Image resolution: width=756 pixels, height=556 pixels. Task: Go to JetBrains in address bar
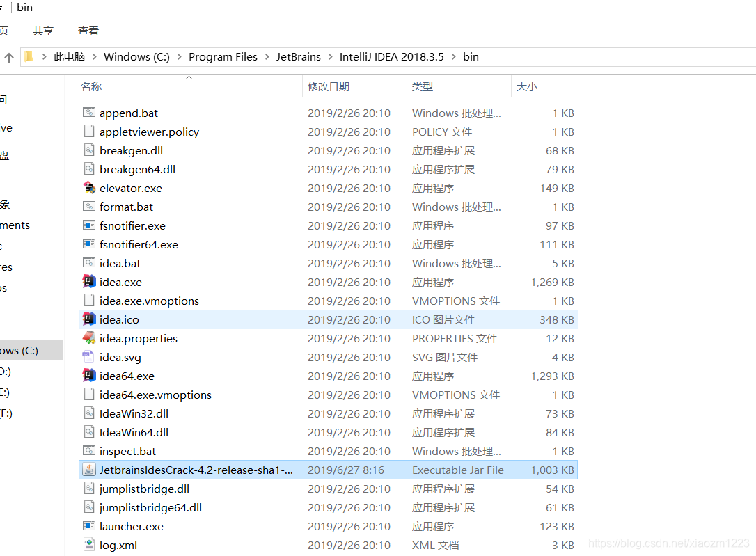pos(299,57)
